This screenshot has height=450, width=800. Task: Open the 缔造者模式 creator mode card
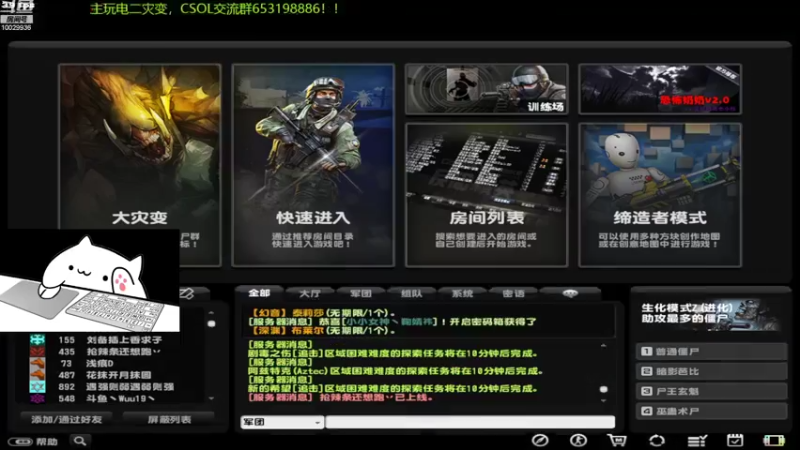coord(660,195)
